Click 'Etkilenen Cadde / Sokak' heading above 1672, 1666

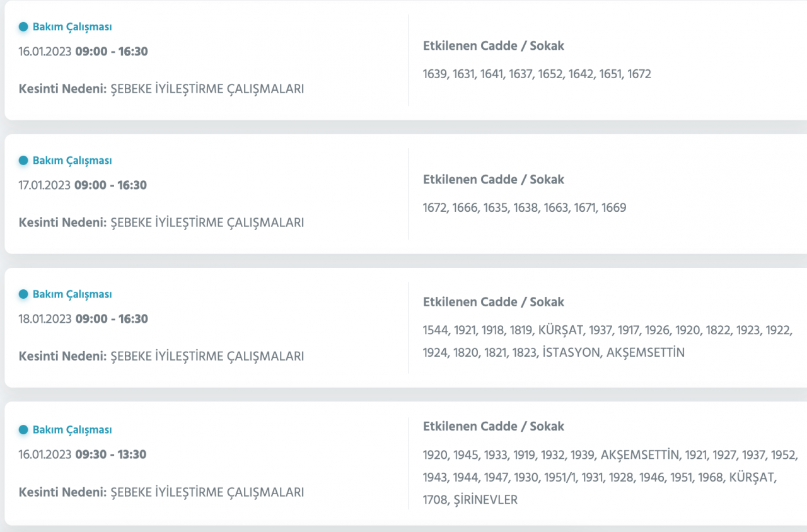494,180
